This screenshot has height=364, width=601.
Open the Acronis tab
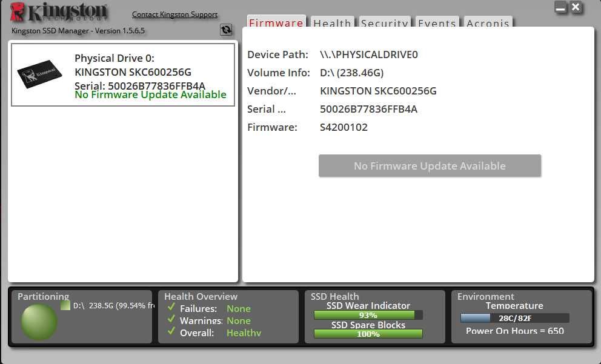(x=488, y=22)
